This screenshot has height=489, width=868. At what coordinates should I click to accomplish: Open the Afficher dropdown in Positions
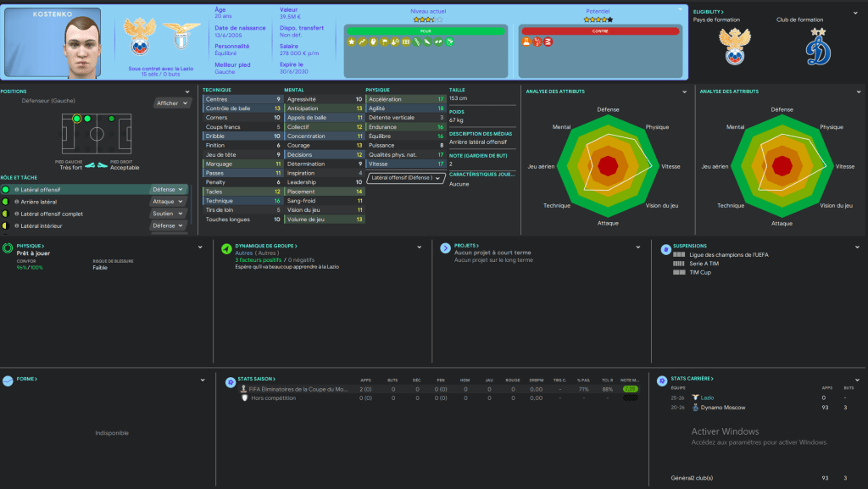pyautogui.click(x=172, y=103)
